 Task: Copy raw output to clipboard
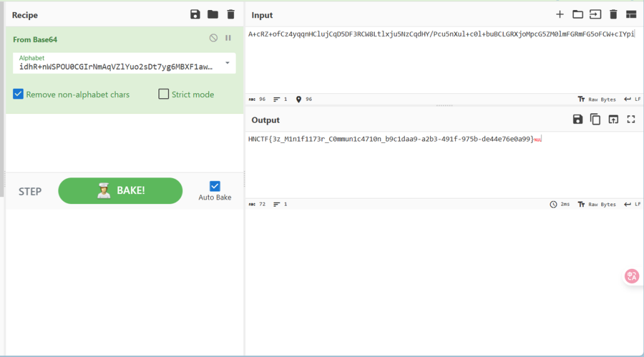595,119
